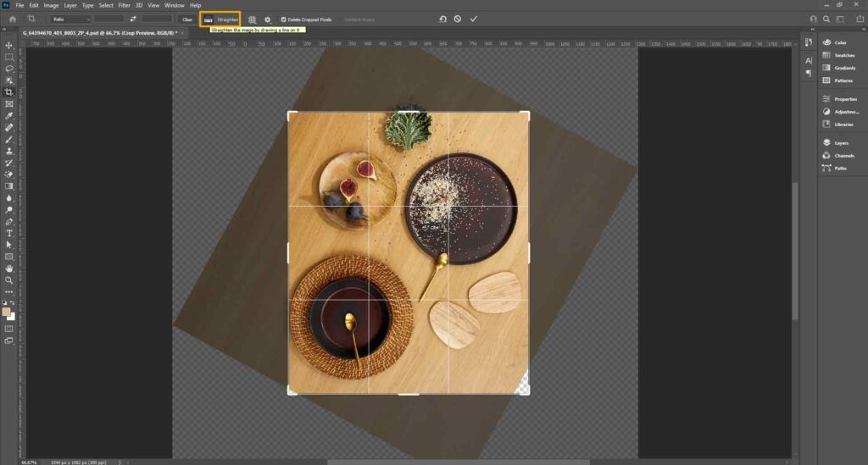Go to Home screen icon
868x465 pixels.
click(12, 19)
